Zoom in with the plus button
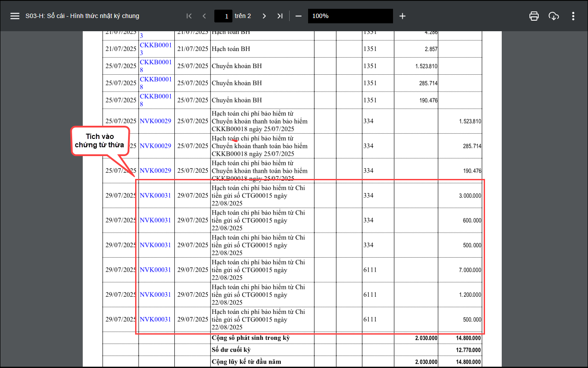The width and height of the screenshot is (588, 368). [402, 16]
